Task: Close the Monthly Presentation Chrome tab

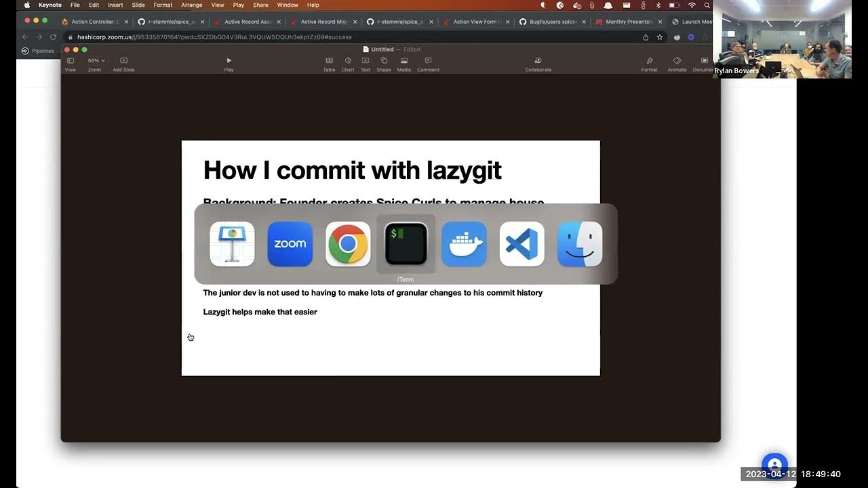Action: coord(660,22)
